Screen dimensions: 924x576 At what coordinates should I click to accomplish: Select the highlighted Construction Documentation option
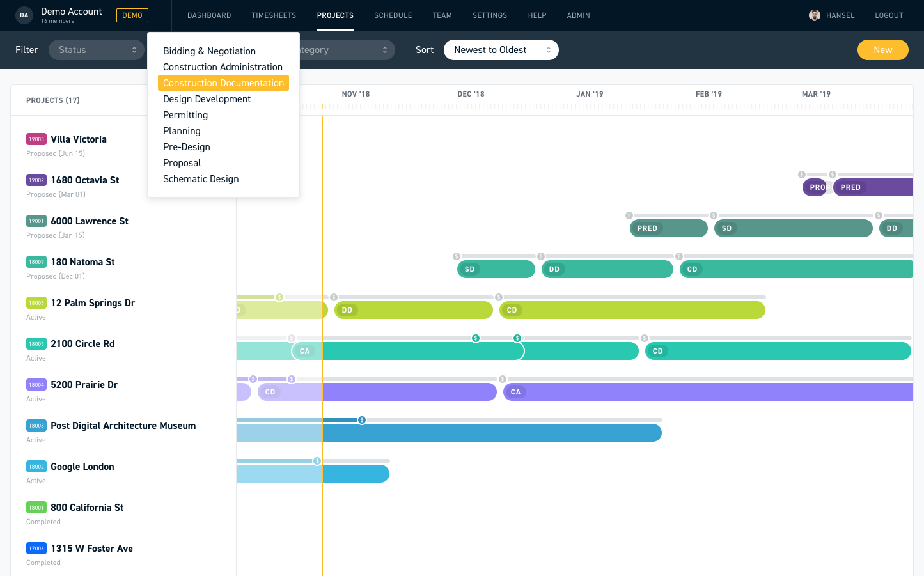[x=223, y=83]
